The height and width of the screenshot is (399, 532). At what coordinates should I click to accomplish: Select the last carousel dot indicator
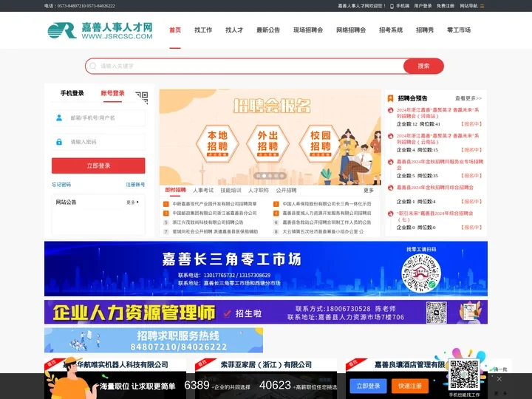coord(282,176)
